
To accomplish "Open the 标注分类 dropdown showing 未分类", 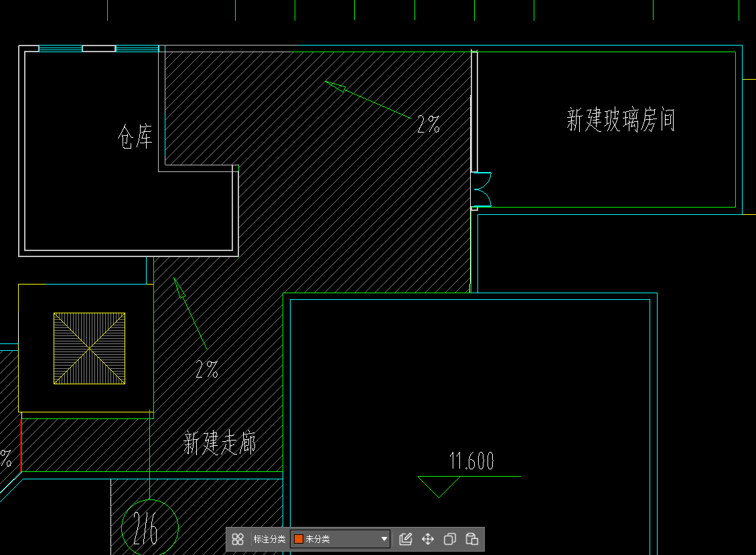I will (x=340, y=539).
